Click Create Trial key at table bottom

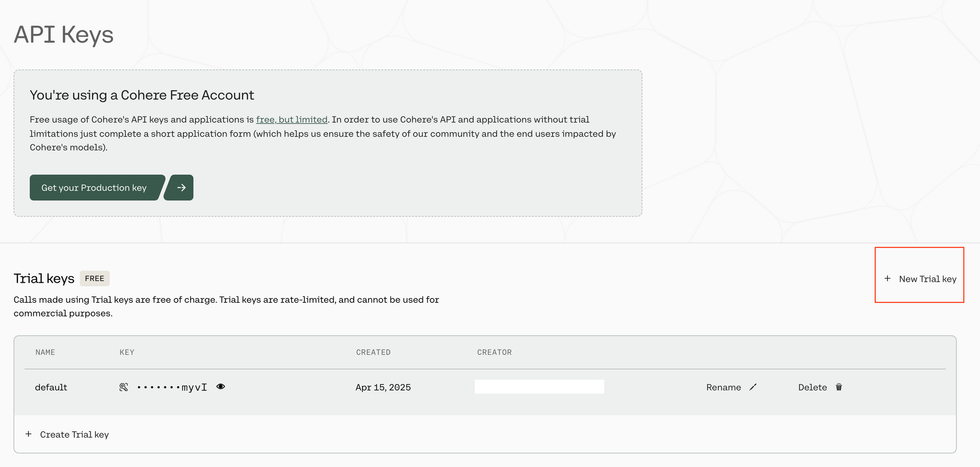click(x=67, y=435)
